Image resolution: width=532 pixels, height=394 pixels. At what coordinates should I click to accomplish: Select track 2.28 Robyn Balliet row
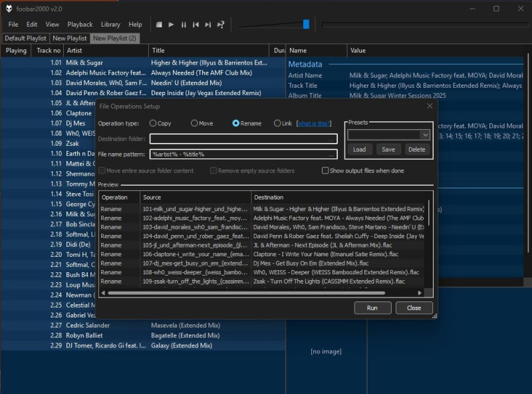(143, 335)
